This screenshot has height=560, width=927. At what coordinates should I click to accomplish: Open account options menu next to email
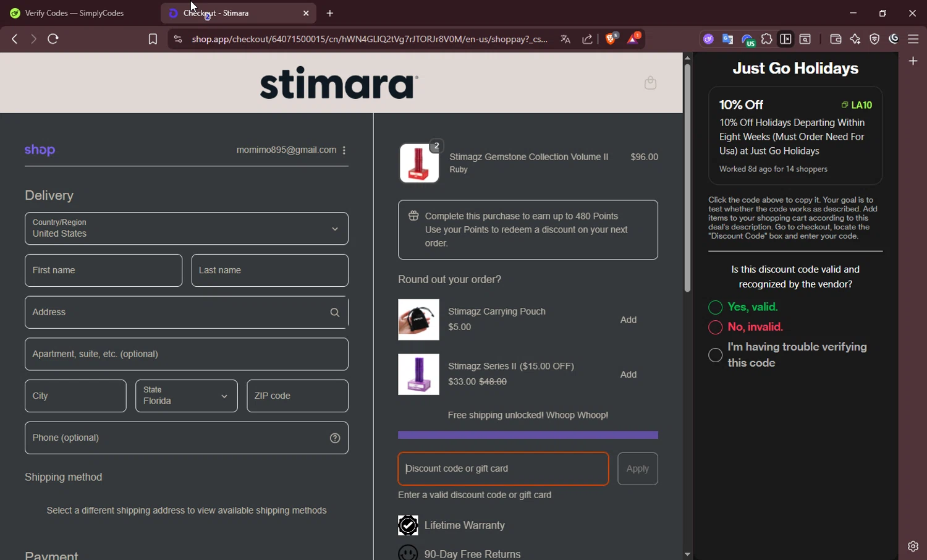(344, 150)
